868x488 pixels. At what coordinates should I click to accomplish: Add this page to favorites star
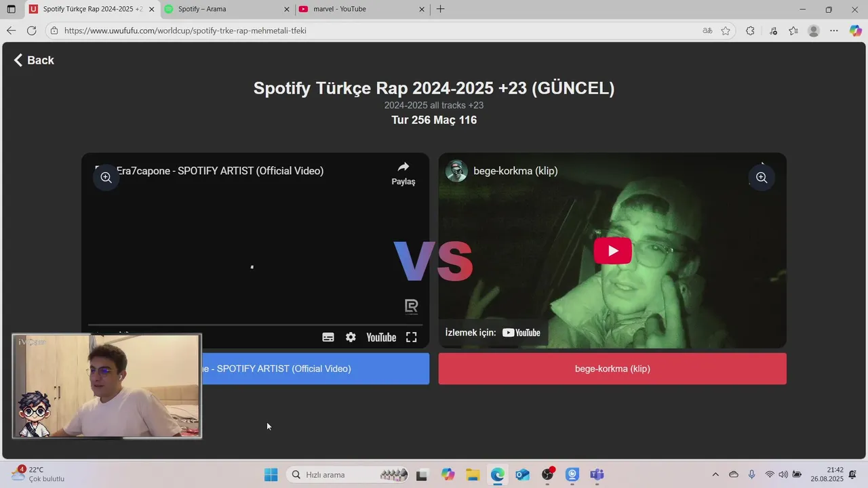tap(726, 30)
